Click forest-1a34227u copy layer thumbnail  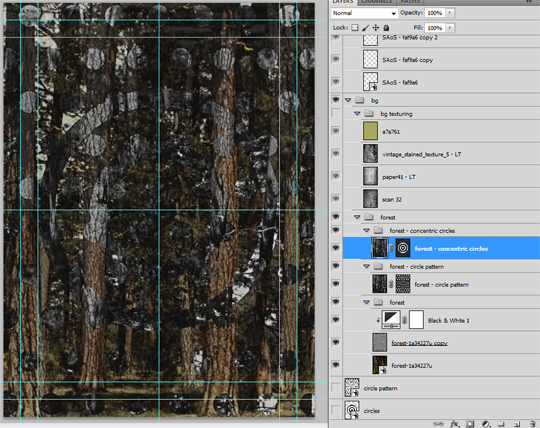380,342
